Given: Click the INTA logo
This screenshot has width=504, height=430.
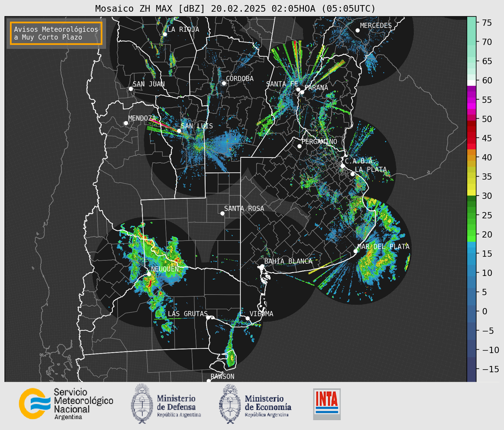Looking at the screenshot, I should [327, 404].
